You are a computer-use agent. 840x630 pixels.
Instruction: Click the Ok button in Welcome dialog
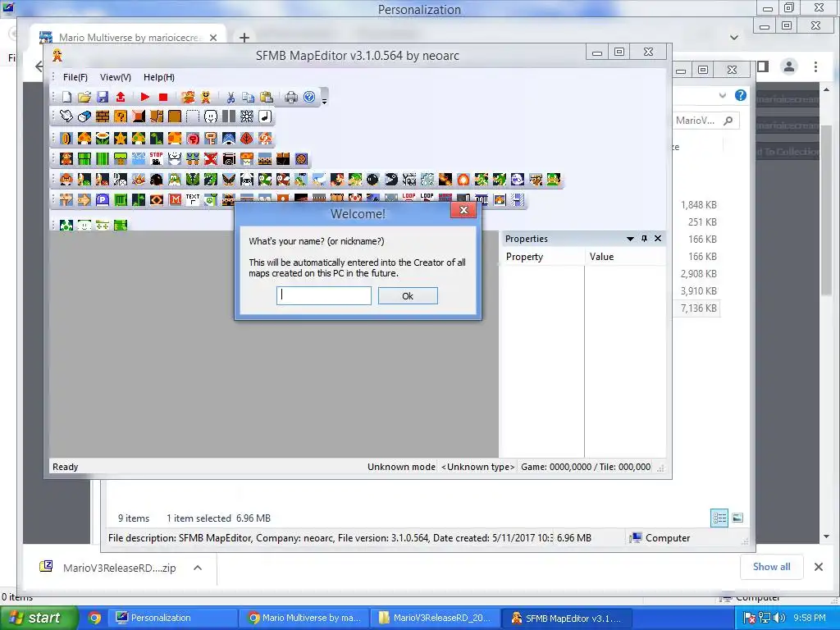408,295
